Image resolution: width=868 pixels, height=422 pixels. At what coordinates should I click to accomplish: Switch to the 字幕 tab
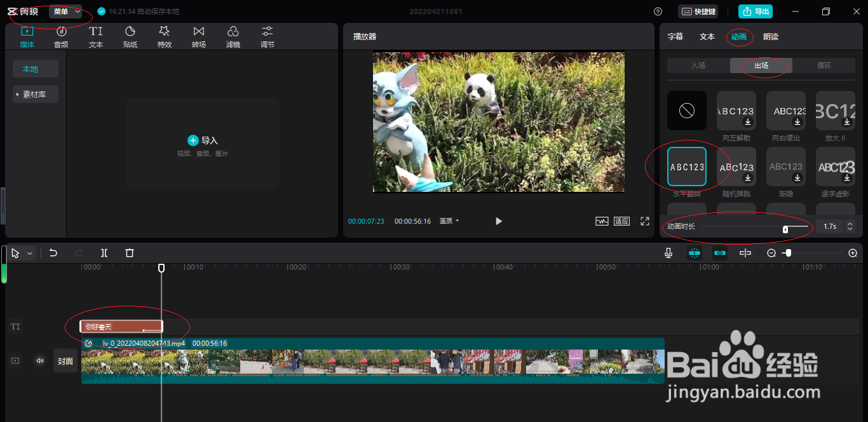click(675, 37)
